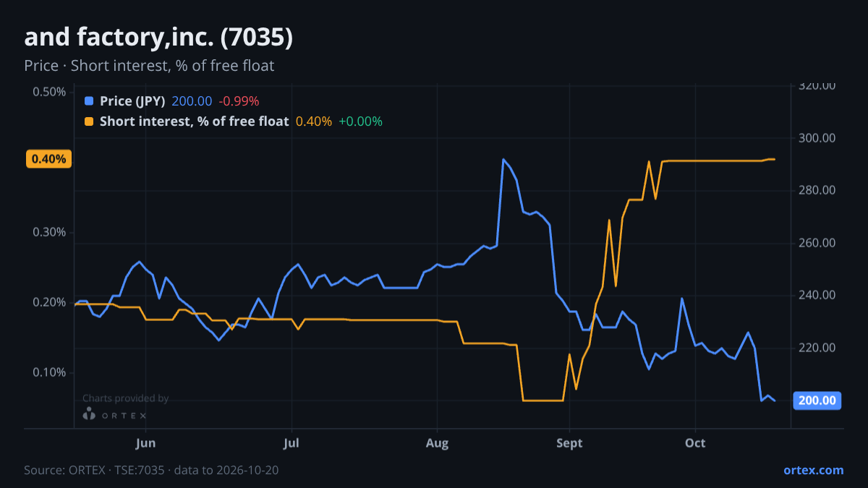Viewport: 868px width, 488px height.
Task: Click the 0.30% left axis label
Action: (x=49, y=232)
